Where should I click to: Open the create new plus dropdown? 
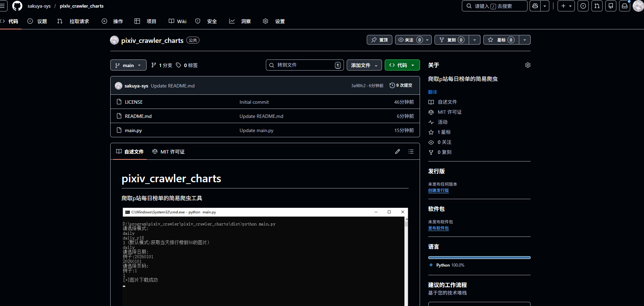point(566,6)
